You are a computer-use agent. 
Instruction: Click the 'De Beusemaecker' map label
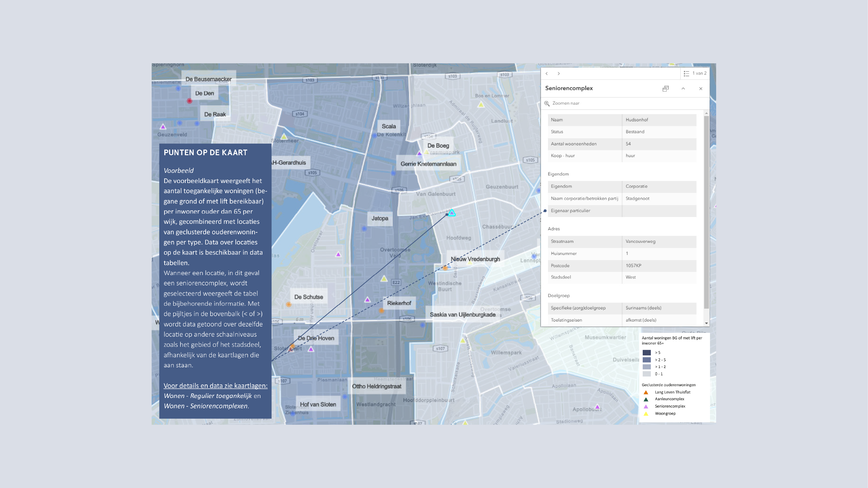coord(209,79)
